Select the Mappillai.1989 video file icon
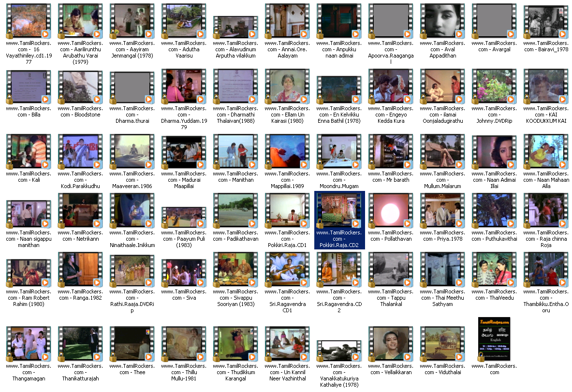This screenshot has width=572, height=392. 288,152
